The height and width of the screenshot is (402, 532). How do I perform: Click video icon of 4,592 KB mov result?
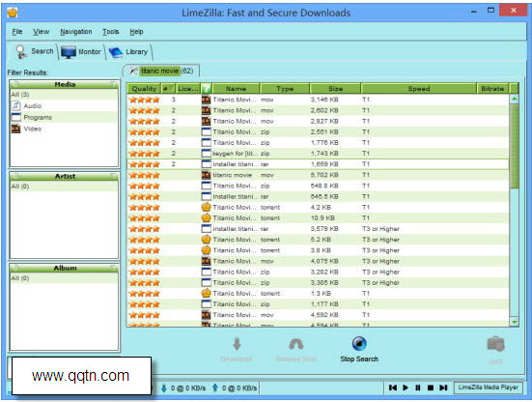coord(206,315)
